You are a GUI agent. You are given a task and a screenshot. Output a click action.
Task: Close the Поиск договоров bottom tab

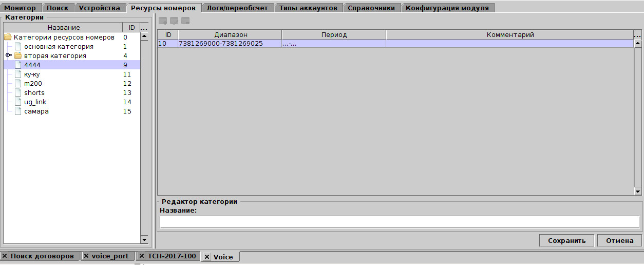[5, 256]
